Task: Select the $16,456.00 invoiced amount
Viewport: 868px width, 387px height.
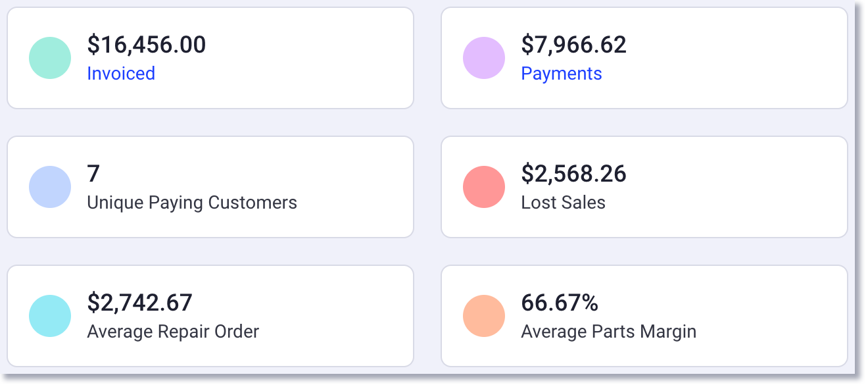Action: 147,45
